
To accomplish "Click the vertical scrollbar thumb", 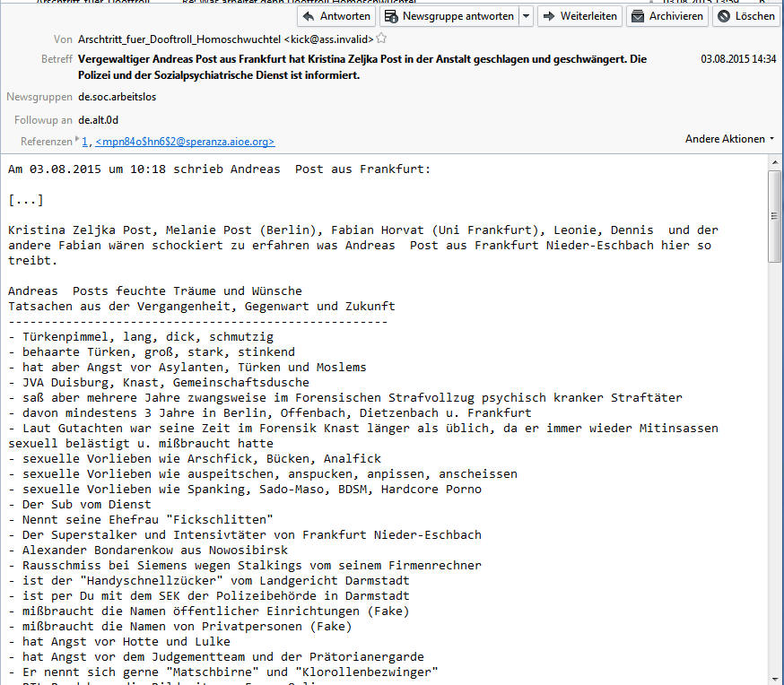I will click(x=775, y=216).
